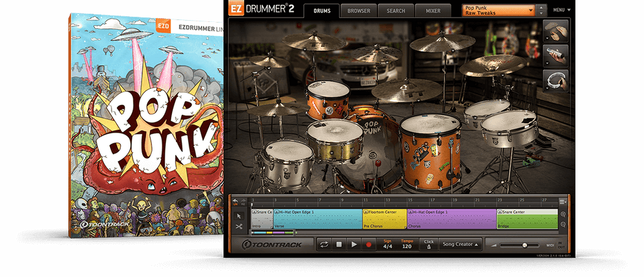Open the hand clap percussion slot
This screenshot has height=277, width=644.
tap(556, 31)
